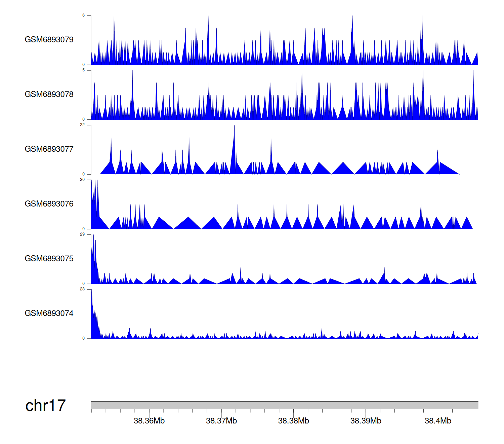Click y-axis maximum value 22
Screen dimensions: 504x444
(x=82, y=125)
